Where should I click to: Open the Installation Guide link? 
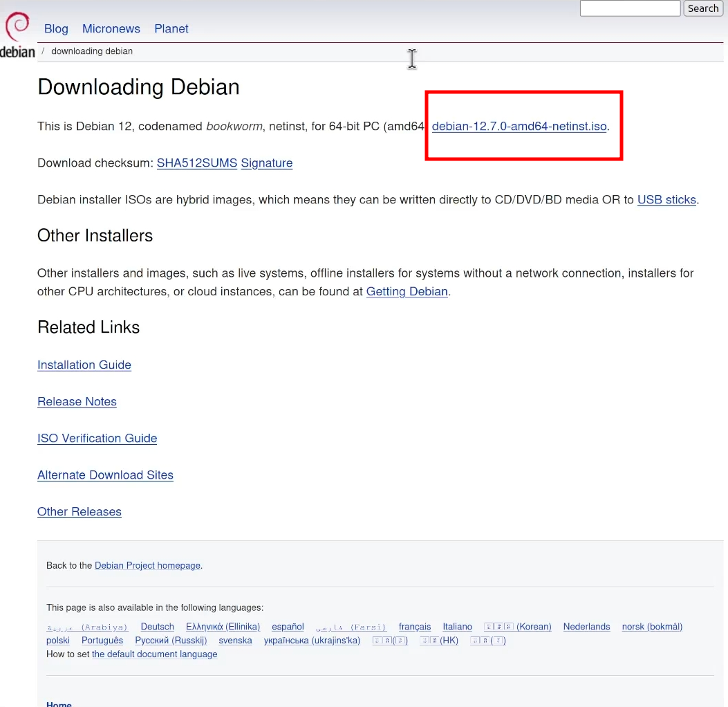pyautogui.click(x=84, y=365)
